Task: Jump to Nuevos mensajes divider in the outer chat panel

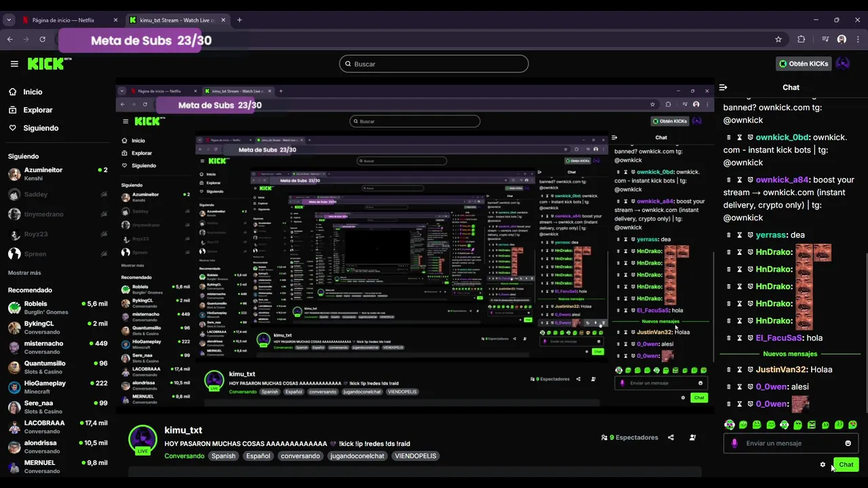Action: (x=790, y=354)
